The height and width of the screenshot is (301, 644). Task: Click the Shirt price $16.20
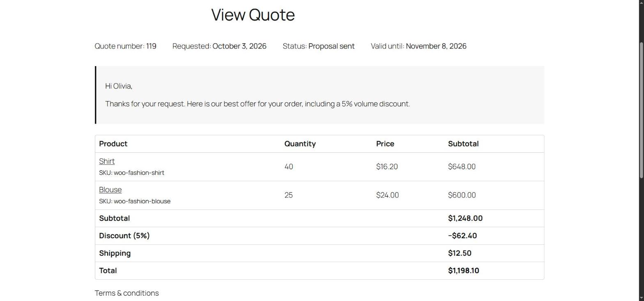pos(387,167)
